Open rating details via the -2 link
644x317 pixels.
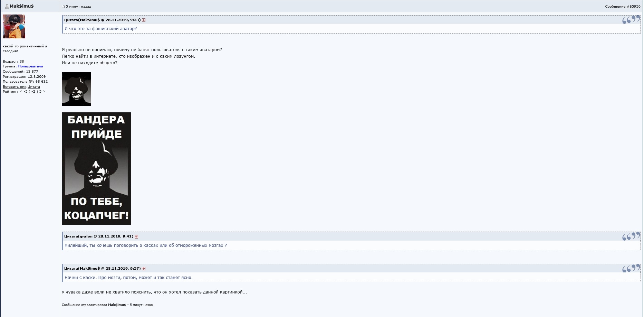point(33,92)
